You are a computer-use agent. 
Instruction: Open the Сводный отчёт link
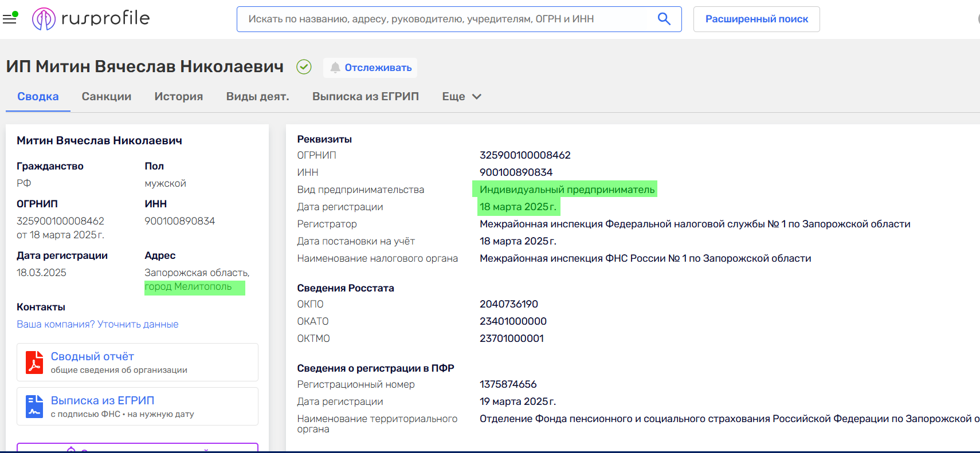(x=92, y=356)
